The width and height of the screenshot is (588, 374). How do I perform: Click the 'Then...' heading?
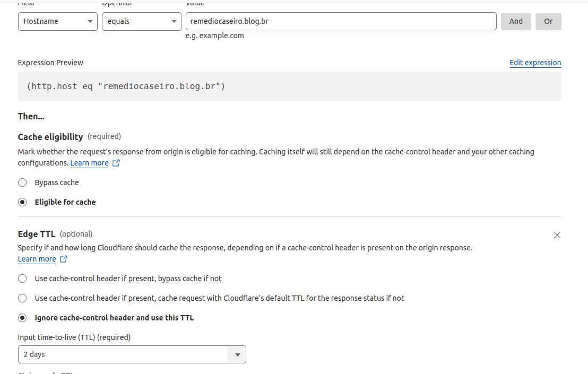(31, 117)
